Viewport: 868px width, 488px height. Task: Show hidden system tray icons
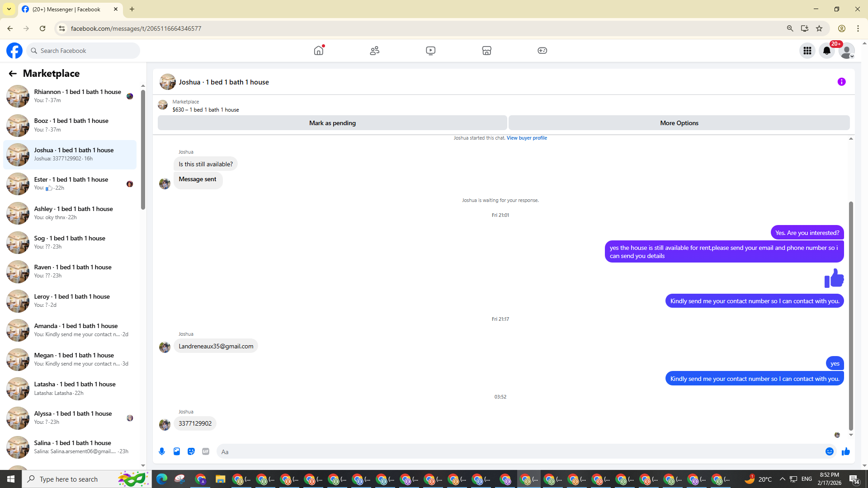click(x=782, y=479)
